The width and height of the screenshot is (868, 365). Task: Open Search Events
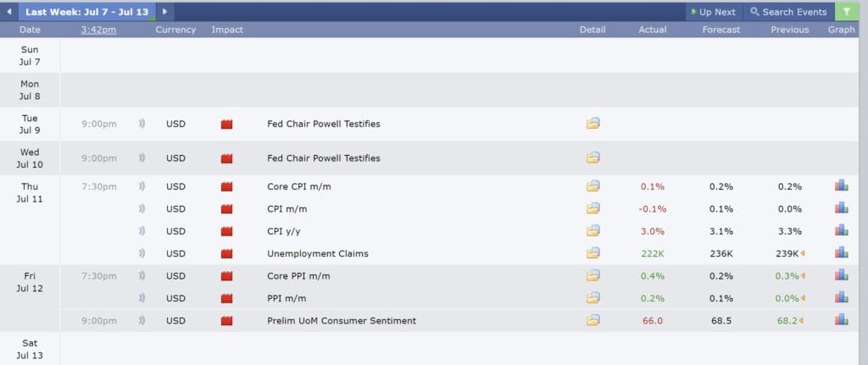click(x=788, y=12)
